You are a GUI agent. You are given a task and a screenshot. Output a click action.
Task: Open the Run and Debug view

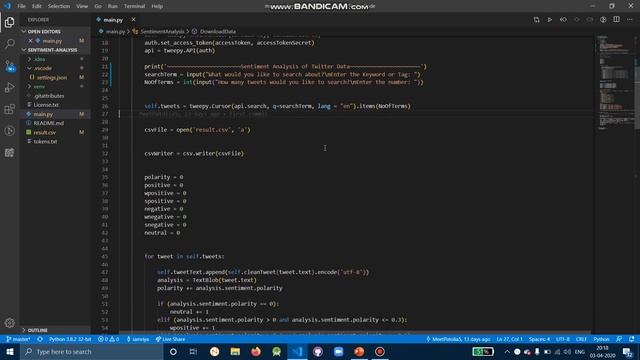(x=9, y=87)
